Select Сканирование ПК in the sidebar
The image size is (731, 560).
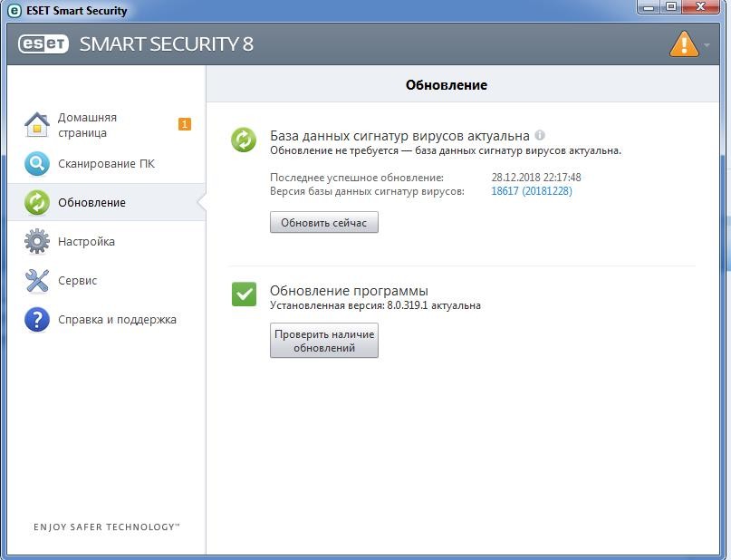pos(106,164)
